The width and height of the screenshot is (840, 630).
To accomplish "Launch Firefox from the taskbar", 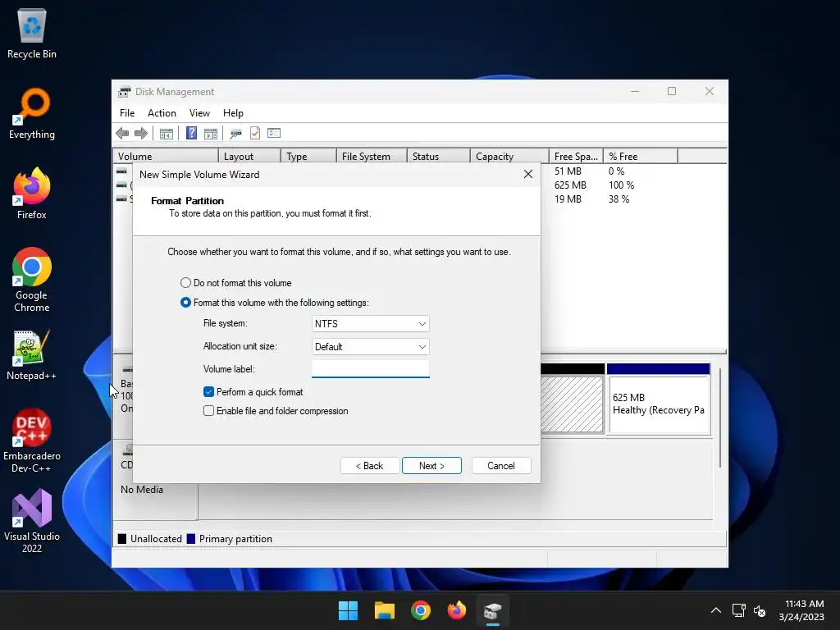I will pos(456,610).
